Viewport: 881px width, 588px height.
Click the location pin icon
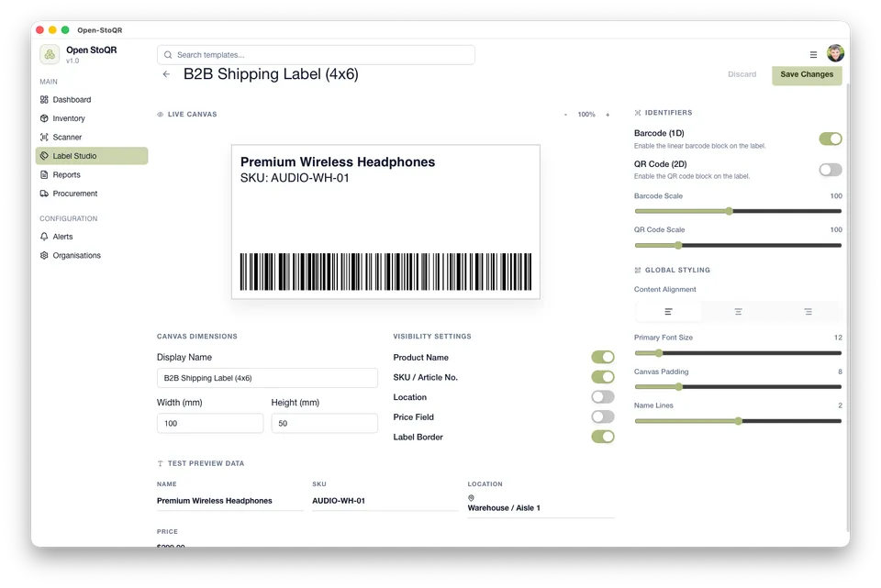point(471,497)
